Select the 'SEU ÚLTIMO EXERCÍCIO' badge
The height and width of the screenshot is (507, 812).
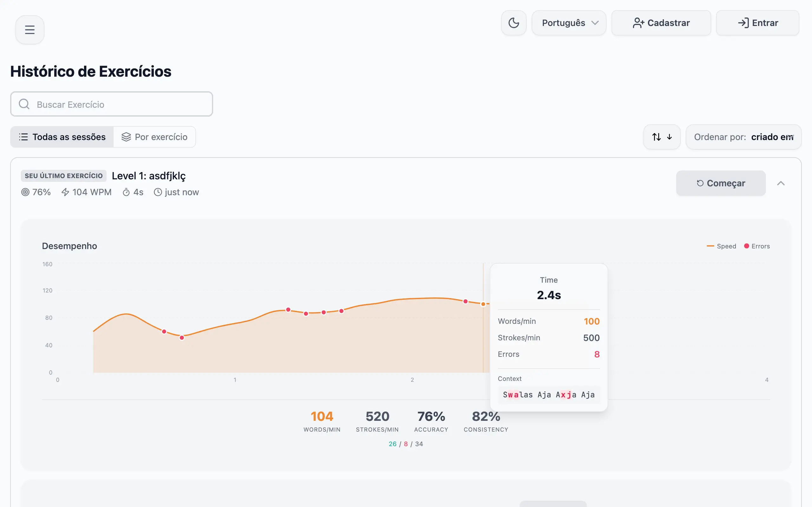point(63,175)
